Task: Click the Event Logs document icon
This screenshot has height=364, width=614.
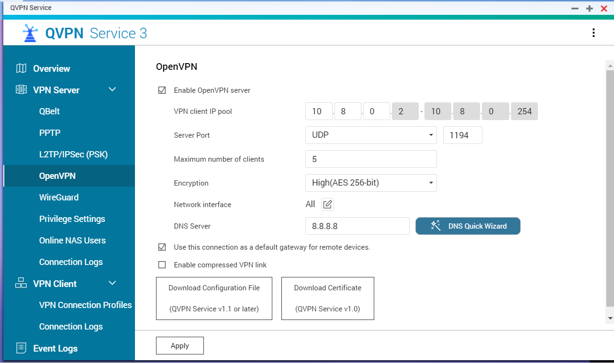Action: [x=21, y=348]
